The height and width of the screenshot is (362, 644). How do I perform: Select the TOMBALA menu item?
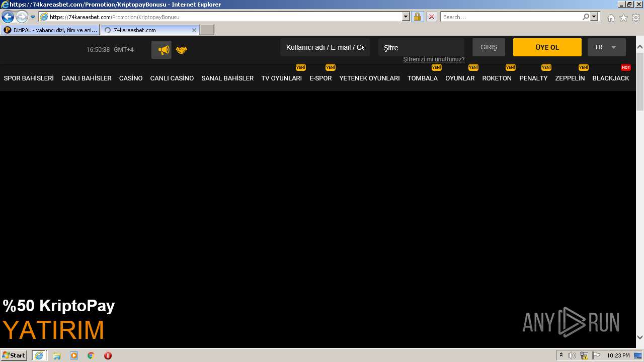[423, 78]
